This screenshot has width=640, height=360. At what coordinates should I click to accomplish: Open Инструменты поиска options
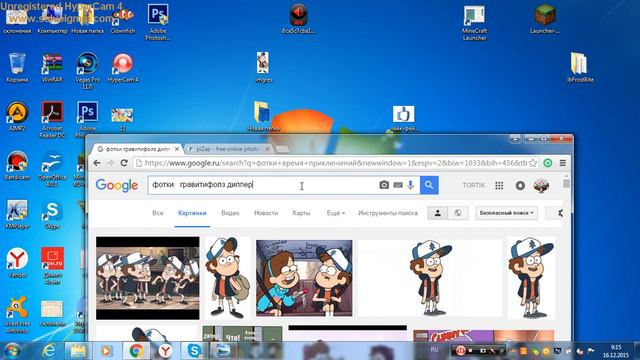[x=388, y=213]
